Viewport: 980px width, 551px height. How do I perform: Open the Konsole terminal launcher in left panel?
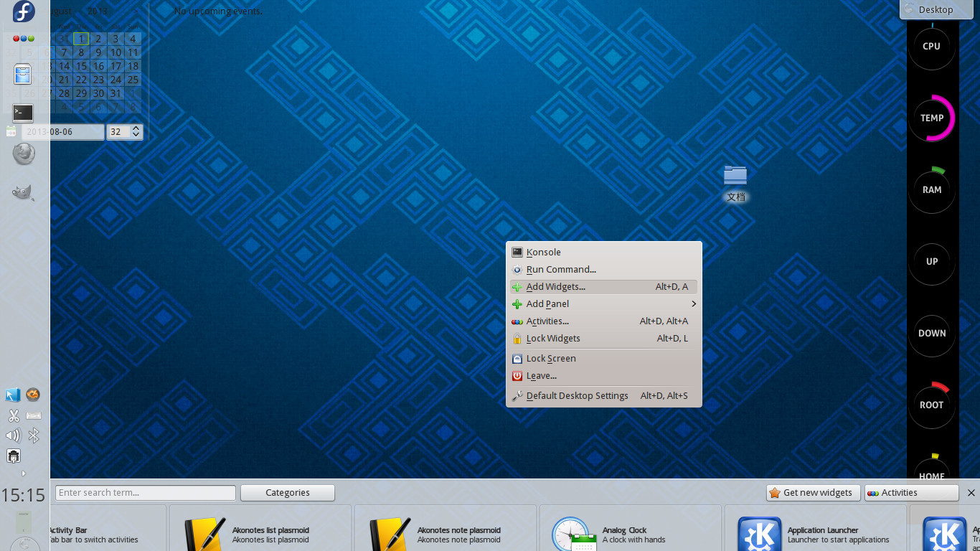(x=23, y=113)
